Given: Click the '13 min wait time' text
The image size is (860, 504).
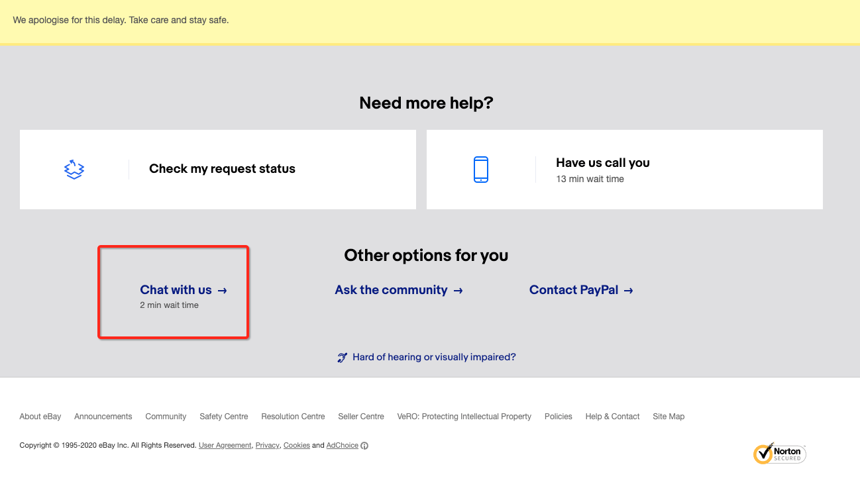Looking at the screenshot, I should click(x=590, y=179).
